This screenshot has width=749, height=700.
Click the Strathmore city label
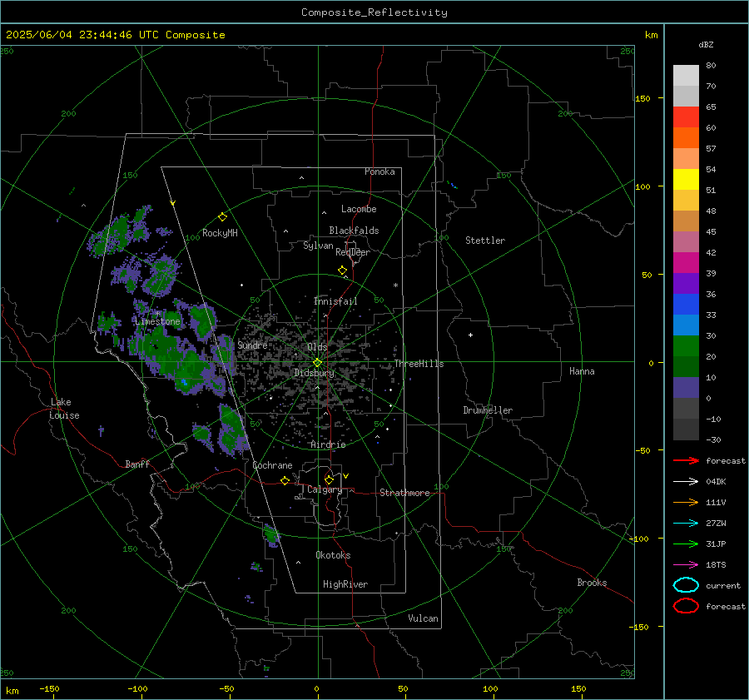click(404, 493)
